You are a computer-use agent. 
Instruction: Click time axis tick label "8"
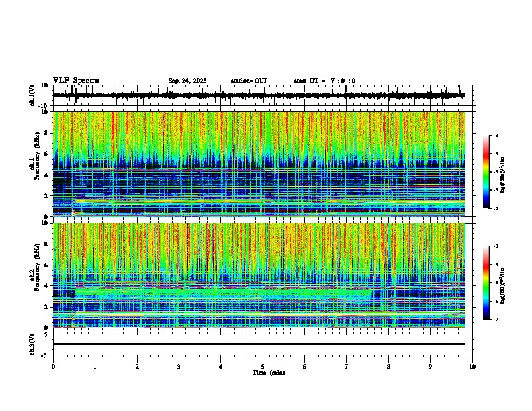pos(388,367)
